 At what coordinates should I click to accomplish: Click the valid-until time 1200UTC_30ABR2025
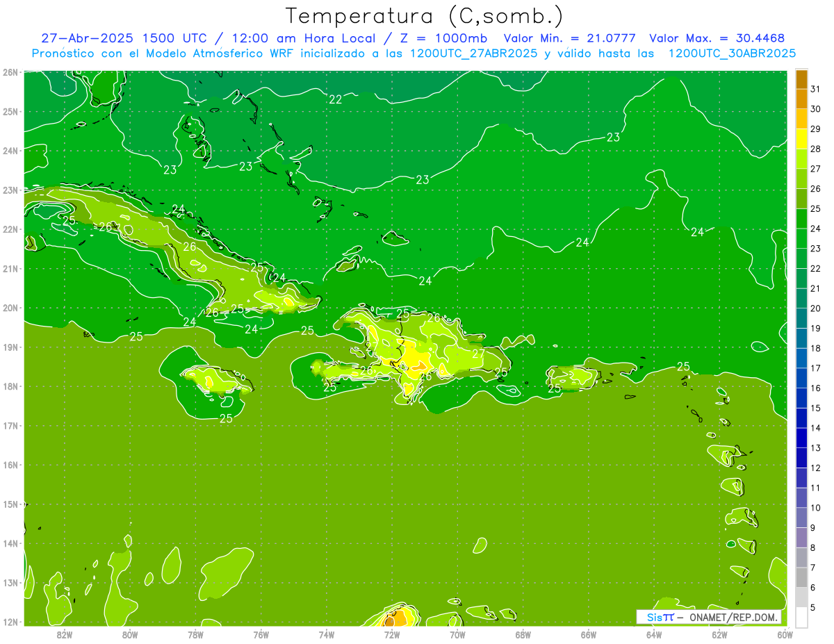click(732, 53)
